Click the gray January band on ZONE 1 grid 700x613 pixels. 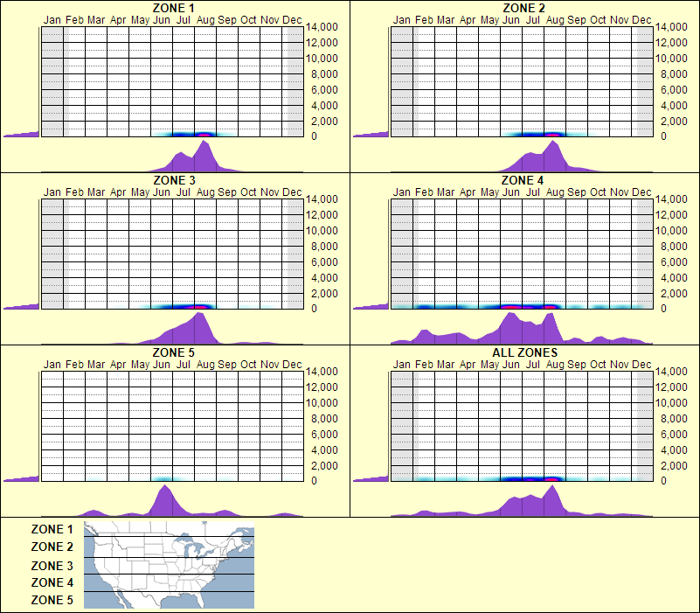[51, 79]
